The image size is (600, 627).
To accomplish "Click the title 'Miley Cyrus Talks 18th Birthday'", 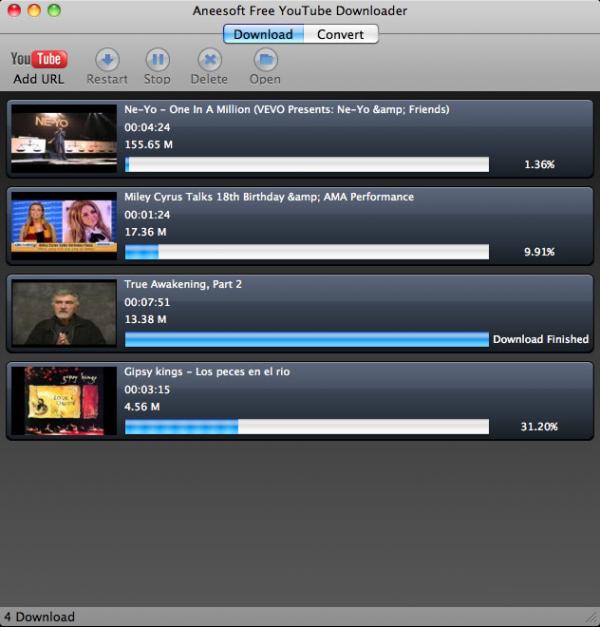I will click(204, 197).
